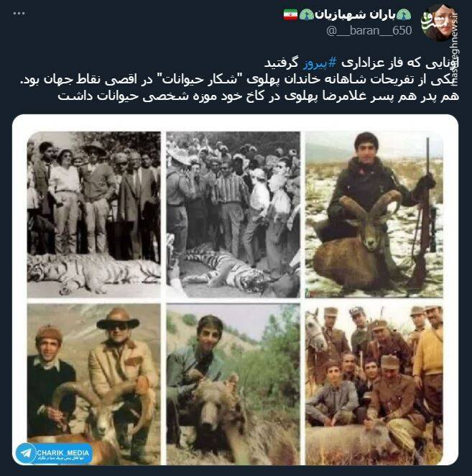Select the Iran flag emoji beside name
Viewport: 472px width, 476px height.
tap(290, 14)
